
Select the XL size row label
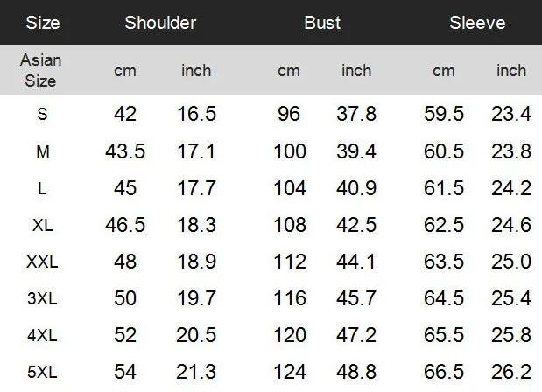(x=43, y=225)
